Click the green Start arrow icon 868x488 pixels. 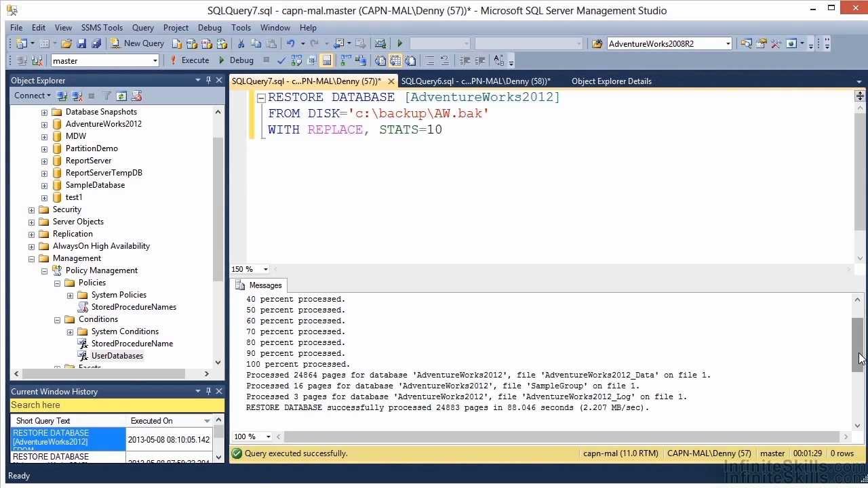tap(400, 43)
